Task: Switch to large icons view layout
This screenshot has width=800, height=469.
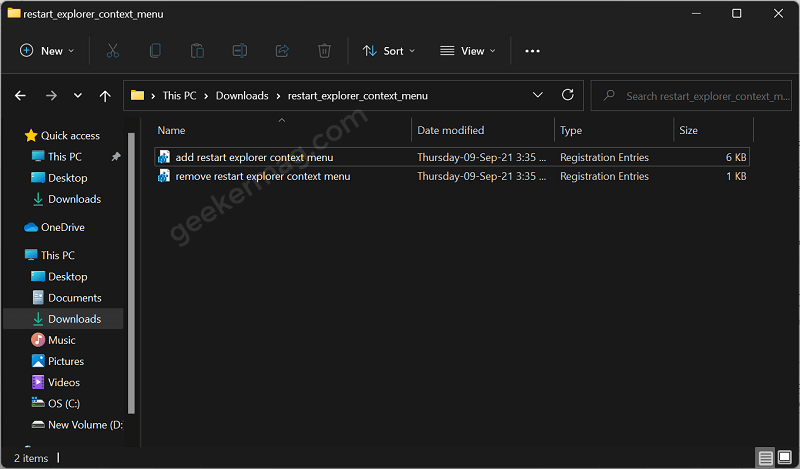Action: click(785, 457)
